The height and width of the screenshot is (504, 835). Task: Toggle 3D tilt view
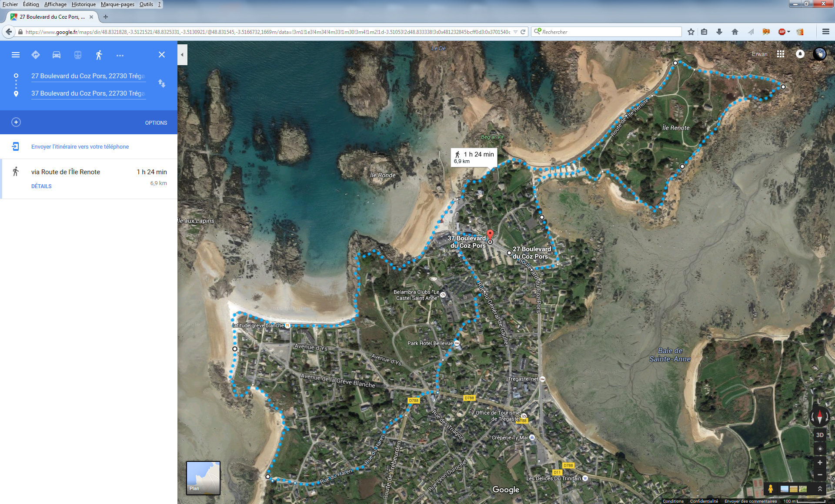click(820, 435)
